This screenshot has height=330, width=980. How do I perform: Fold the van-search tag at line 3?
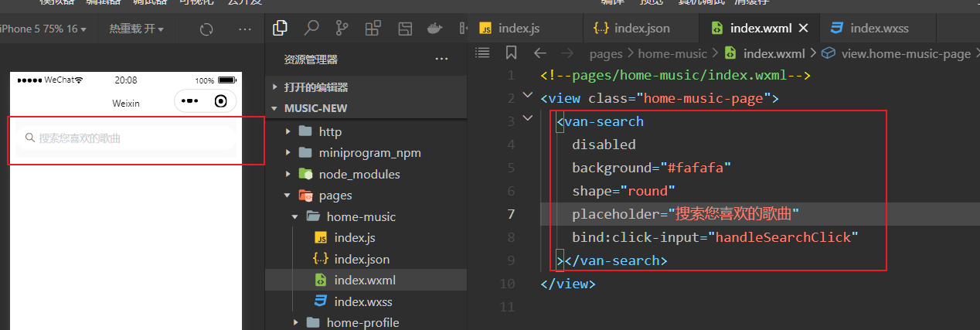[527, 119]
